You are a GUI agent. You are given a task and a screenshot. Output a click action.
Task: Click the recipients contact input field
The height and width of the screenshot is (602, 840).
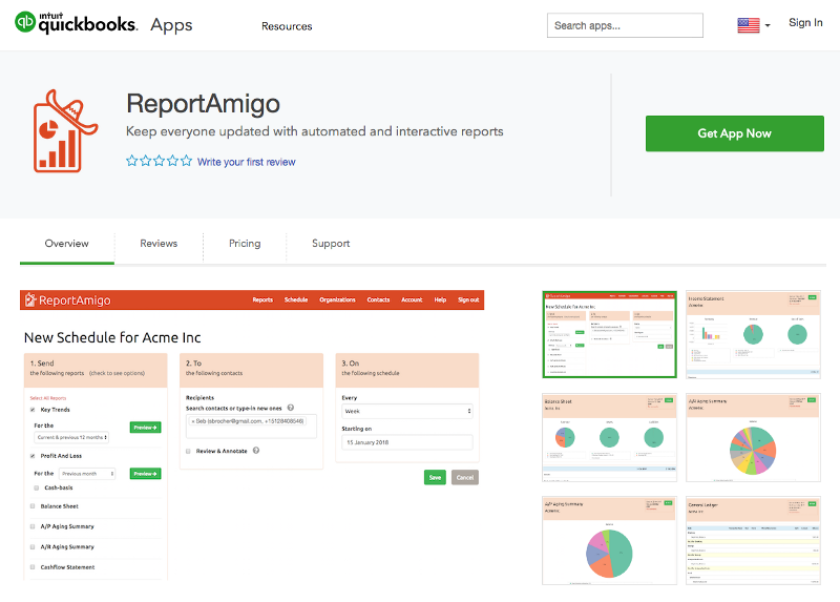click(251, 426)
